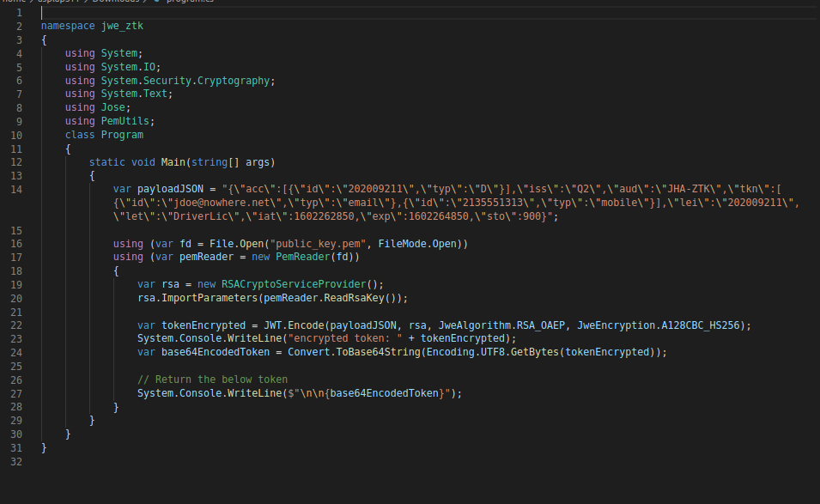Click line number 1 in the gutter

point(19,13)
